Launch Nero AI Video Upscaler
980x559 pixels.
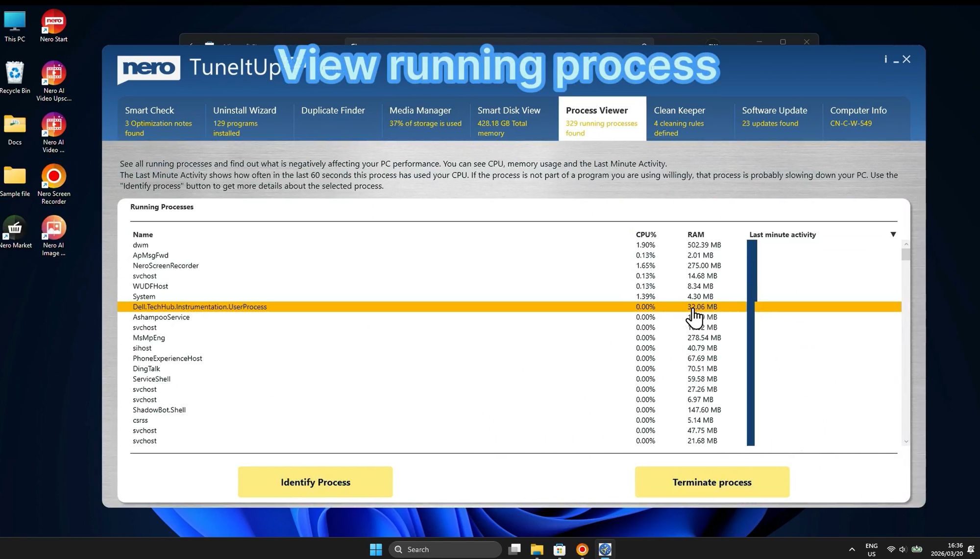coord(53,74)
